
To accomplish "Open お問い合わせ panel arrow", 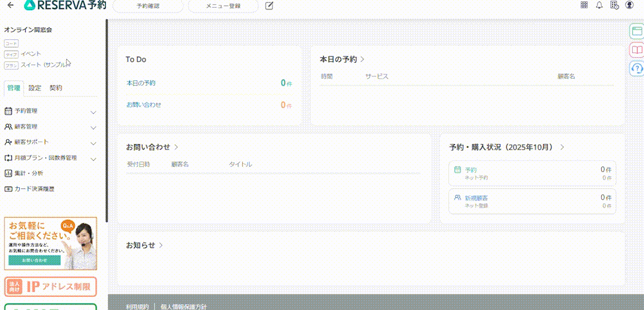I will click(x=176, y=147).
